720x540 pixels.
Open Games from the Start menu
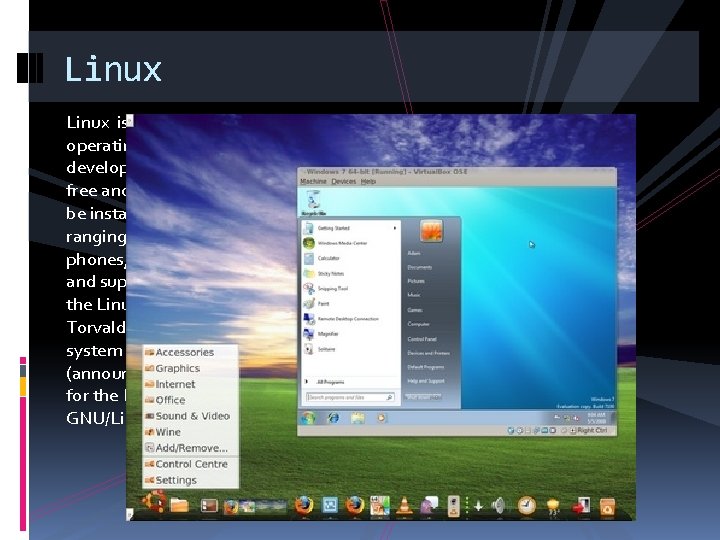pos(415,310)
